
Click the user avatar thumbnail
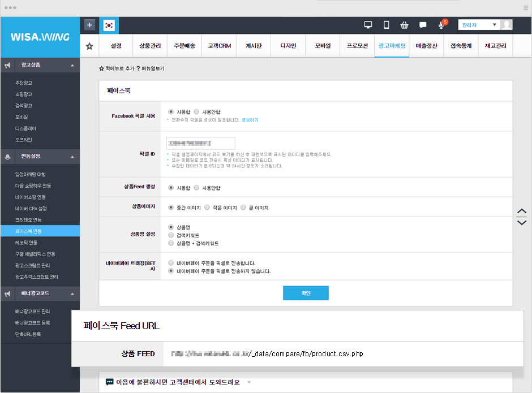[x=507, y=25]
